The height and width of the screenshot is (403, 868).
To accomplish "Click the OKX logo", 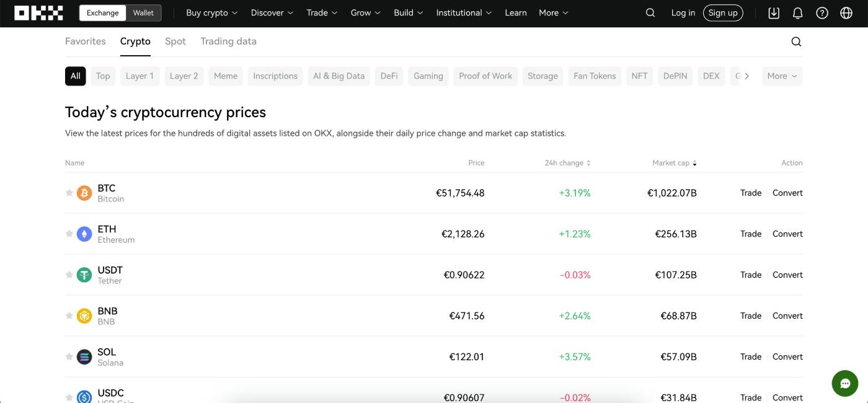I will (x=38, y=13).
